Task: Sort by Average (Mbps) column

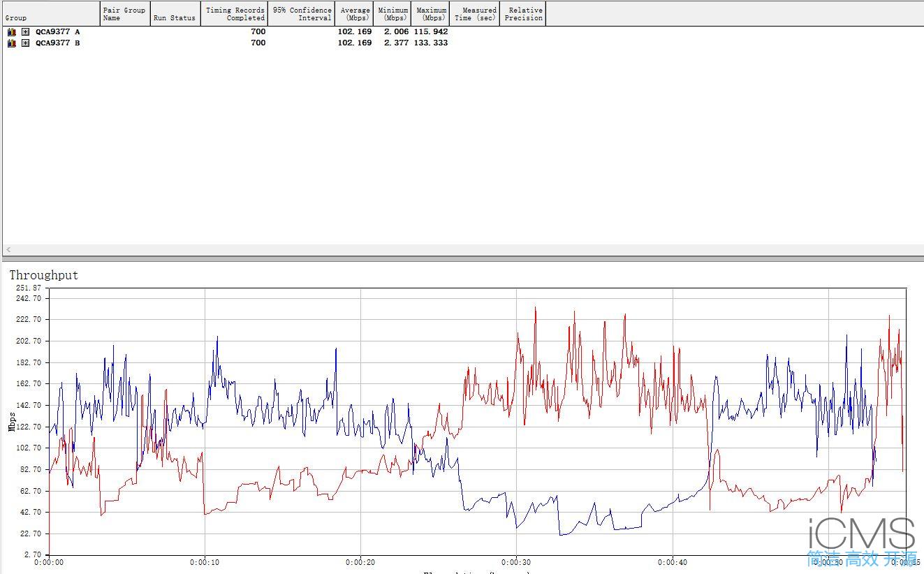Action: click(355, 14)
